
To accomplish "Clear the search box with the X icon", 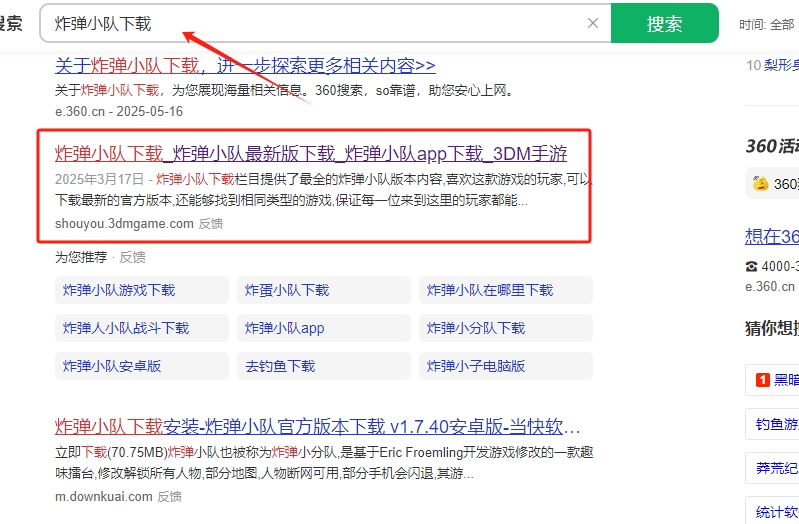I will (x=593, y=23).
